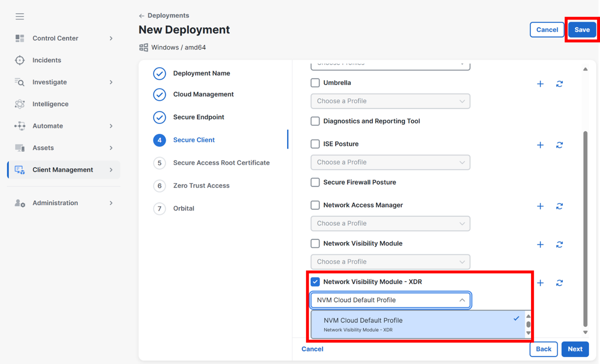Enable the Umbrella checkbox

[x=315, y=83]
